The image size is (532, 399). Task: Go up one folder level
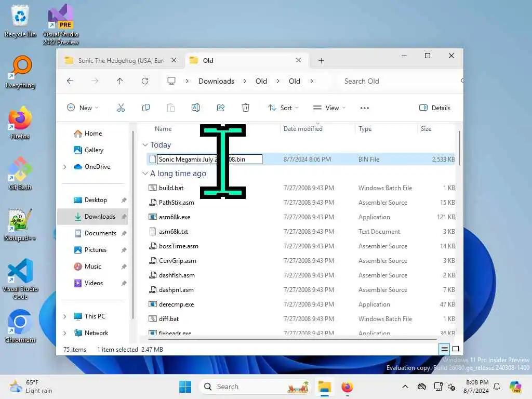point(120,81)
